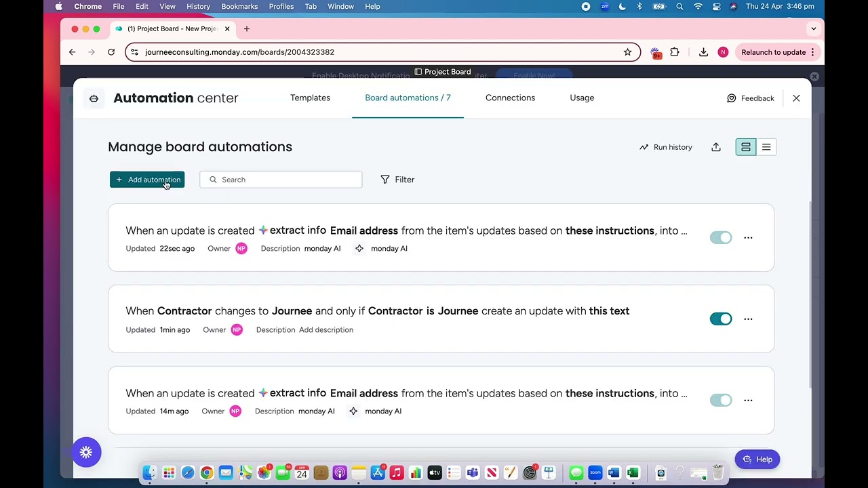The image size is (868, 488).
Task: Open the Usage tab
Action: pyautogui.click(x=582, y=98)
